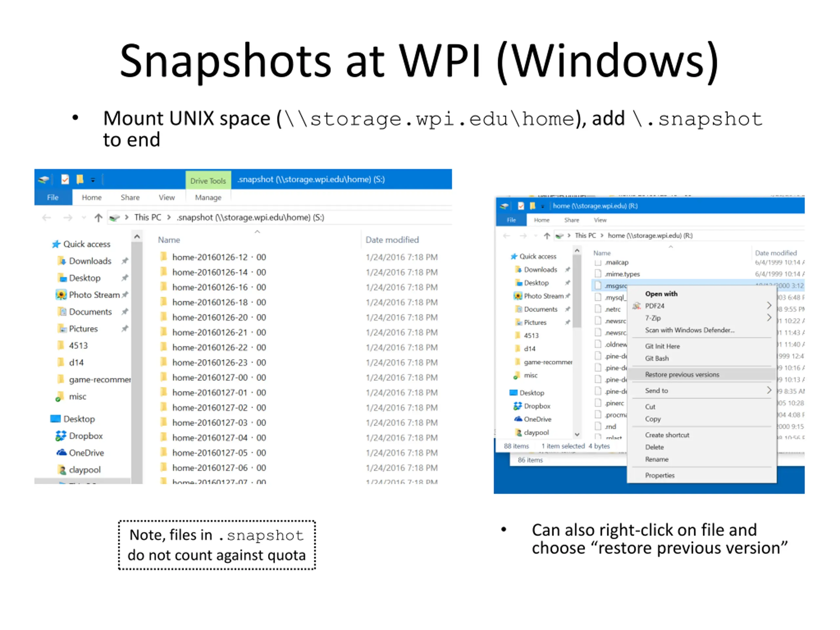Open the File tab in the .snapshot window
Screen dimensions: 840x630
[x=53, y=198]
